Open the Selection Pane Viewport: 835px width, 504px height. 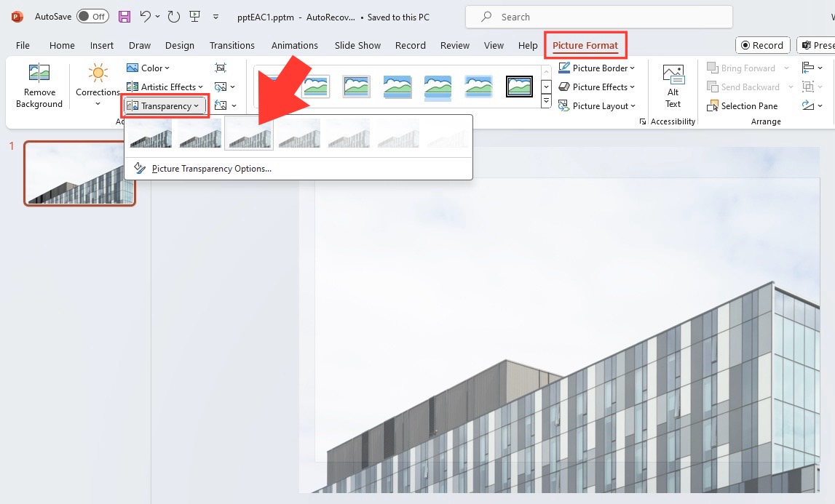tap(743, 106)
